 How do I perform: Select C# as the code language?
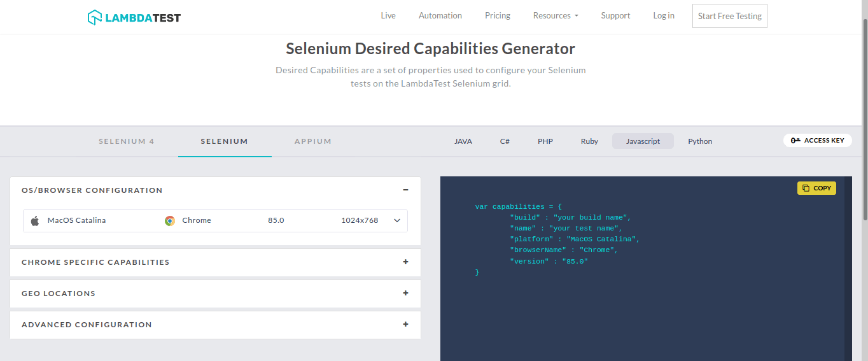point(505,141)
